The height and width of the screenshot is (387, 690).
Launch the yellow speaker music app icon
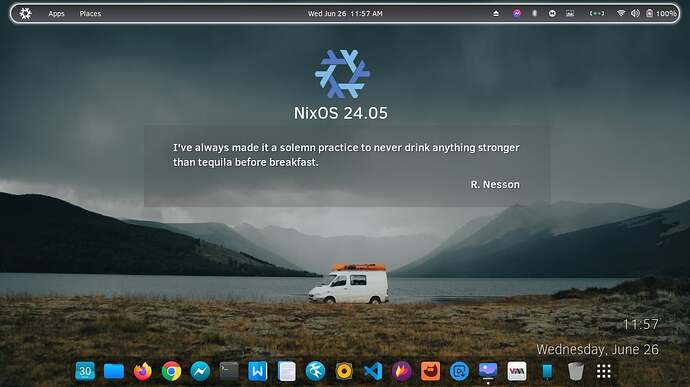[344, 371]
